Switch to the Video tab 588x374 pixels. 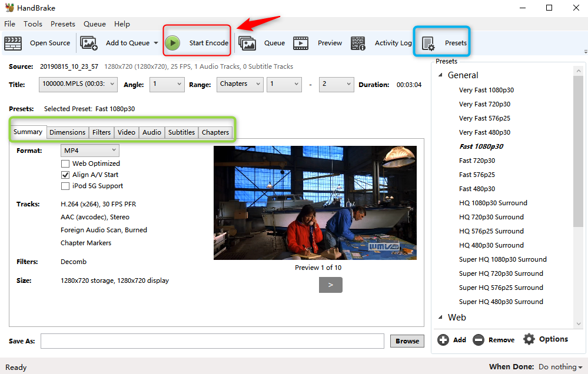pyautogui.click(x=127, y=132)
